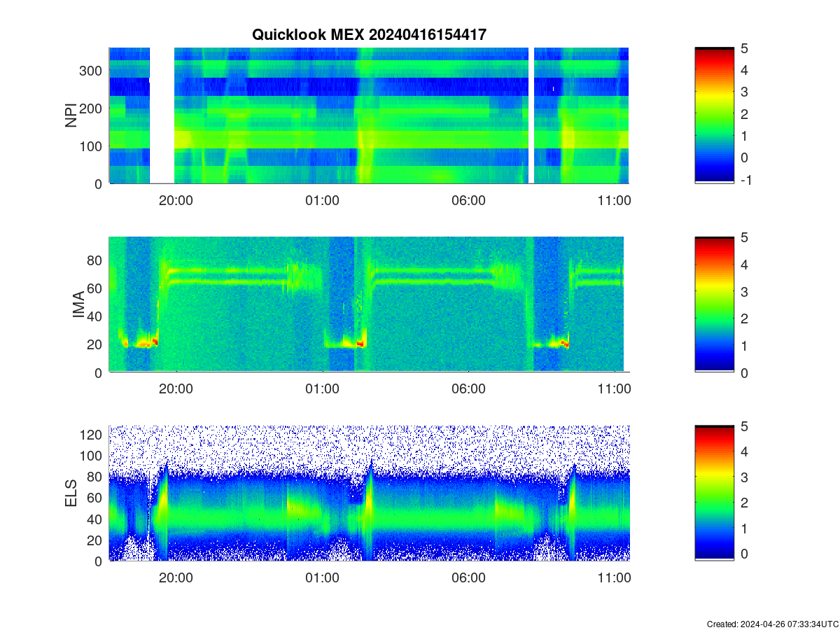This screenshot has height=630, width=840.
Task: Click the 300 tick on the NPI y-axis
Action: tap(92, 71)
